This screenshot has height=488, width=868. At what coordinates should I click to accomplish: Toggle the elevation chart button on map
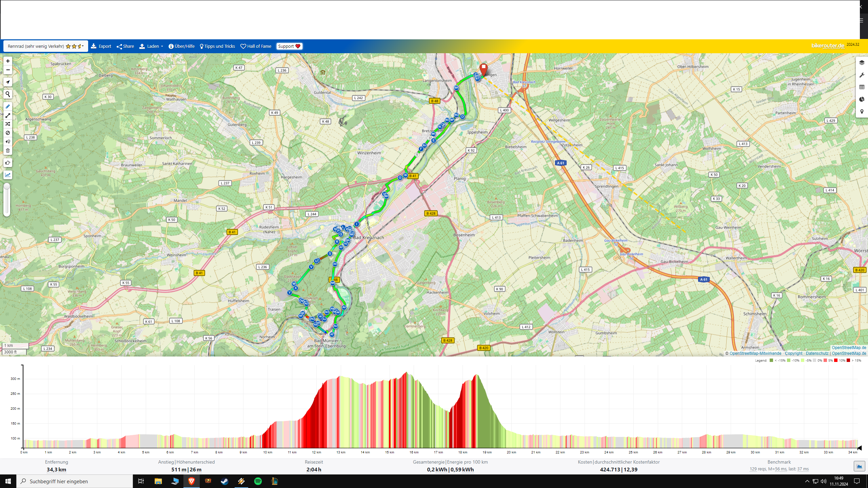tap(7, 175)
